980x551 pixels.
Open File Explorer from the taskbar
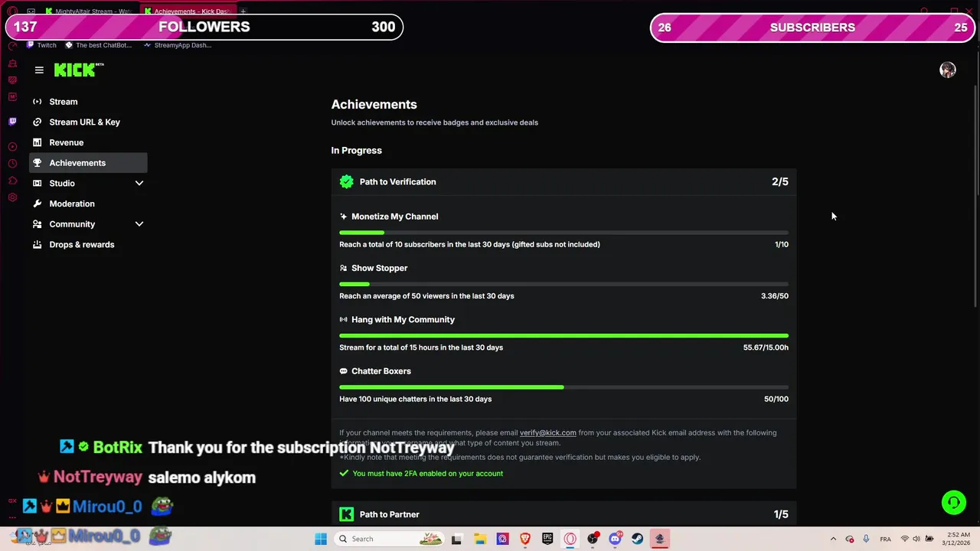[479, 539]
